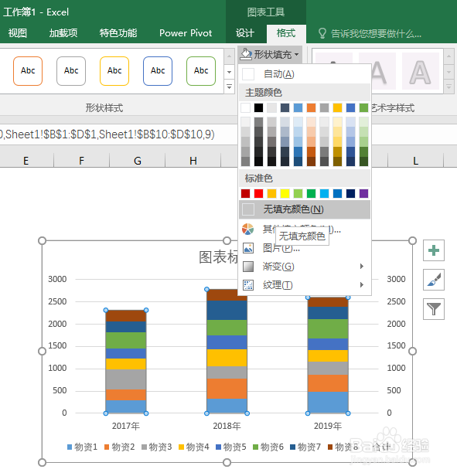This screenshot has height=476, width=457.
Task: Apply the blue-outlined Abc shape style
Action: (x=158, y=71)
